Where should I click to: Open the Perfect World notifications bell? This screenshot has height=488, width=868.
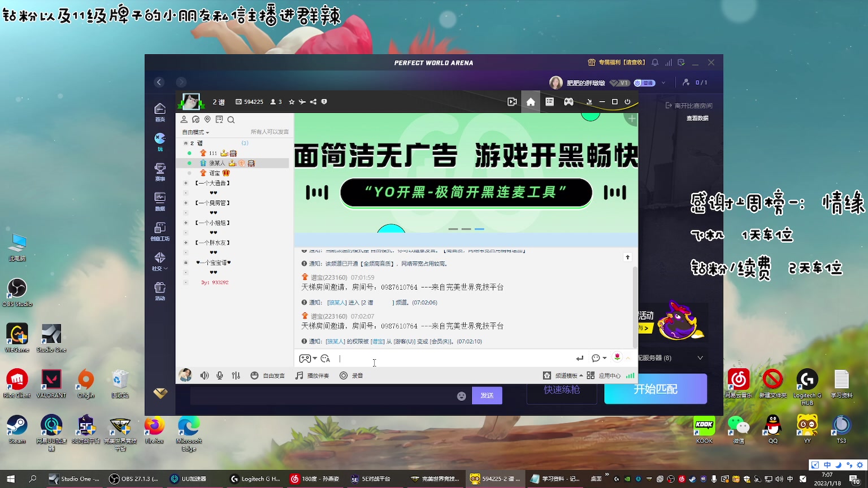655,63
